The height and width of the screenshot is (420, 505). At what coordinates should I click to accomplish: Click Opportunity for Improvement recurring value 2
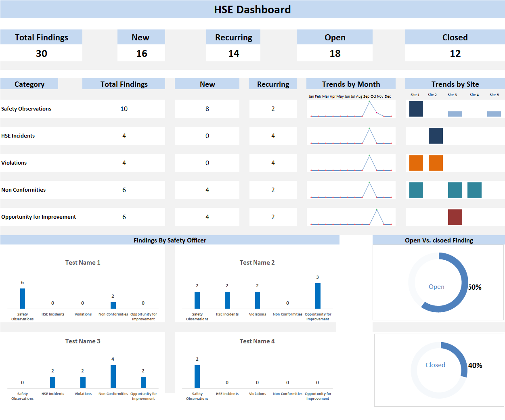[273, 217]
